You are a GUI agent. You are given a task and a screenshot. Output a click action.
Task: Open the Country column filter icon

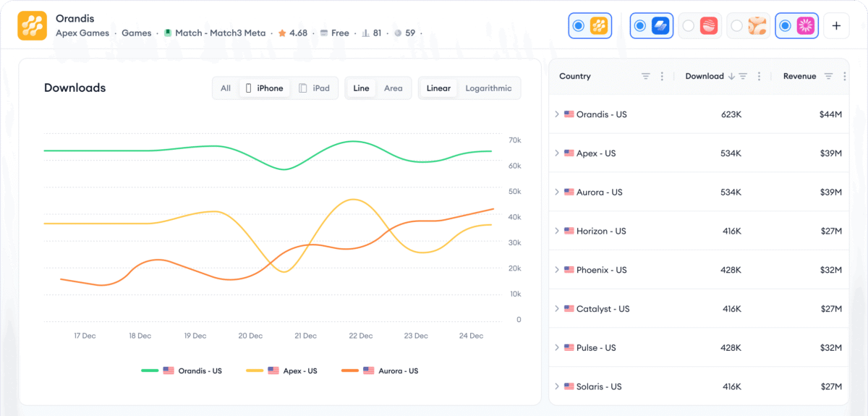pos(646,77)
